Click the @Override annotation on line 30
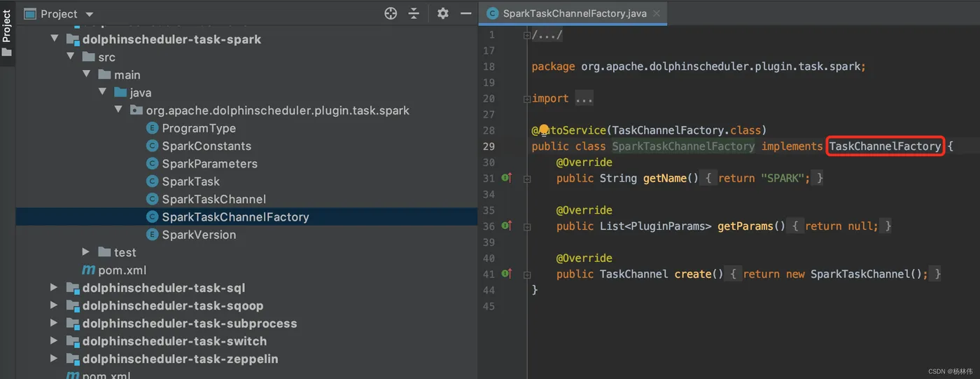The image size is (980, 379). click(x=584, y=163)
